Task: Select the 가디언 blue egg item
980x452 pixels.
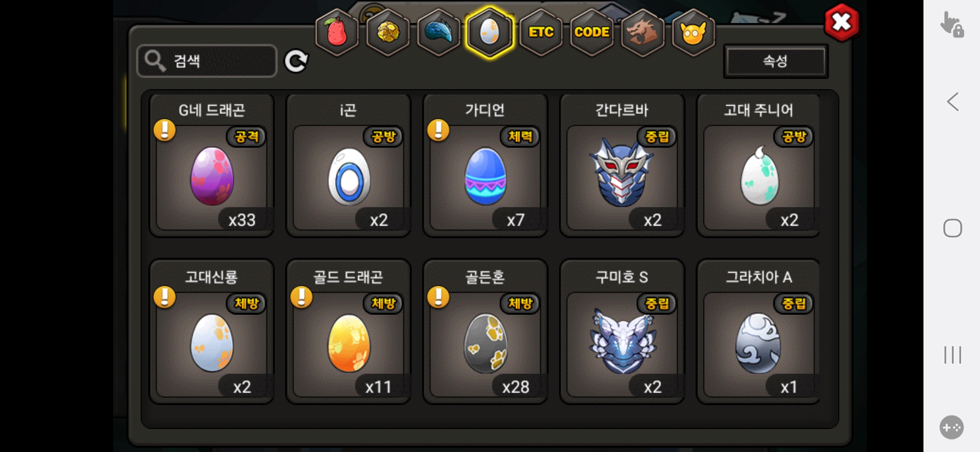Action: click(485, 166)
